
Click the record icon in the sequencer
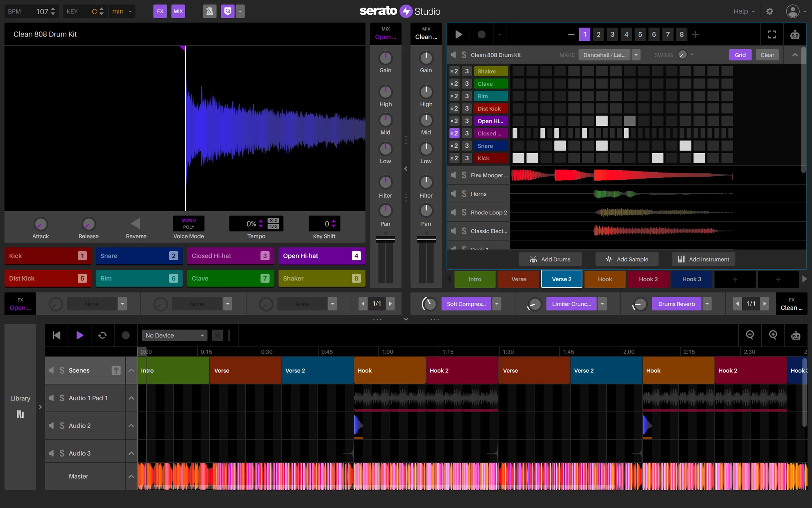point(481,34)
